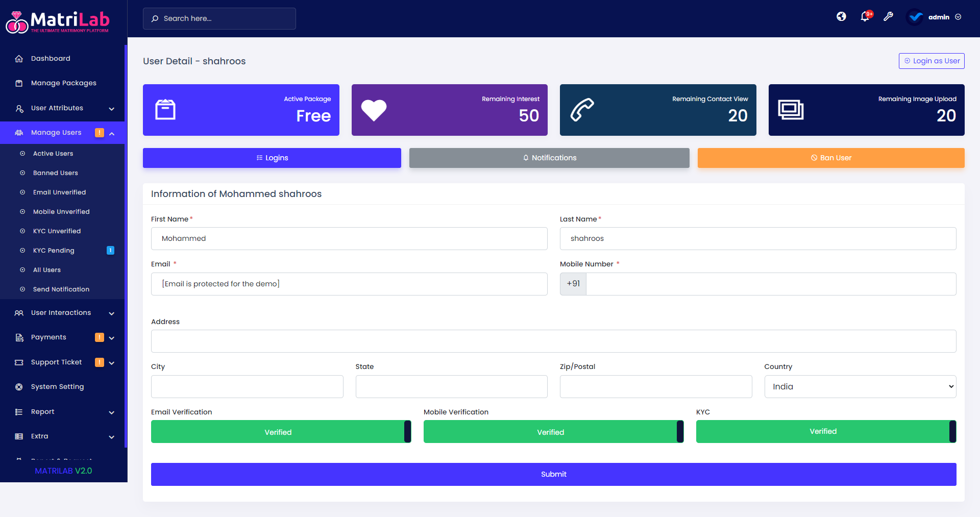Open KYC Pending menu item
The height and width of the screenshot is (517, 980).
coord(53,251)
